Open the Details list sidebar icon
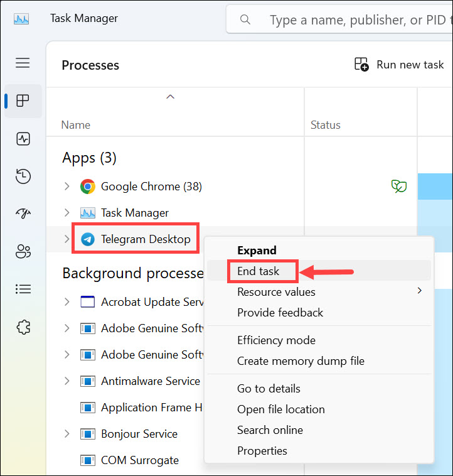This screenshot has height=476, width=453. tap(23, 289)
